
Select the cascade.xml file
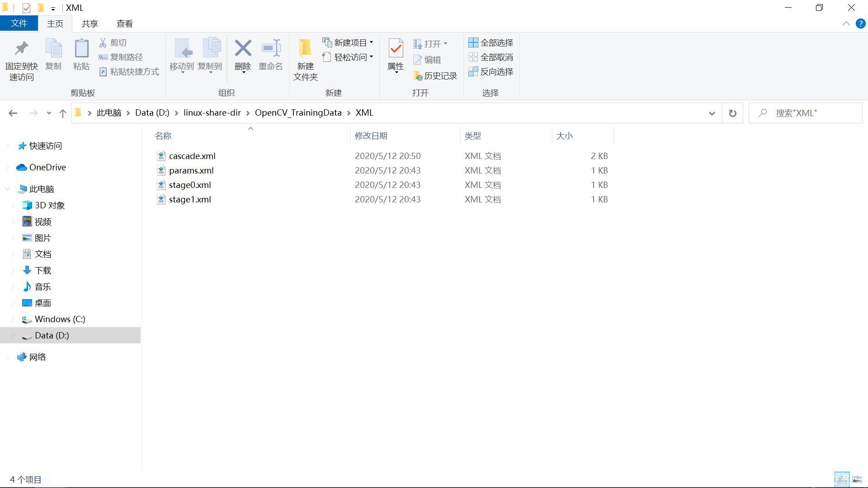(192, 156)
